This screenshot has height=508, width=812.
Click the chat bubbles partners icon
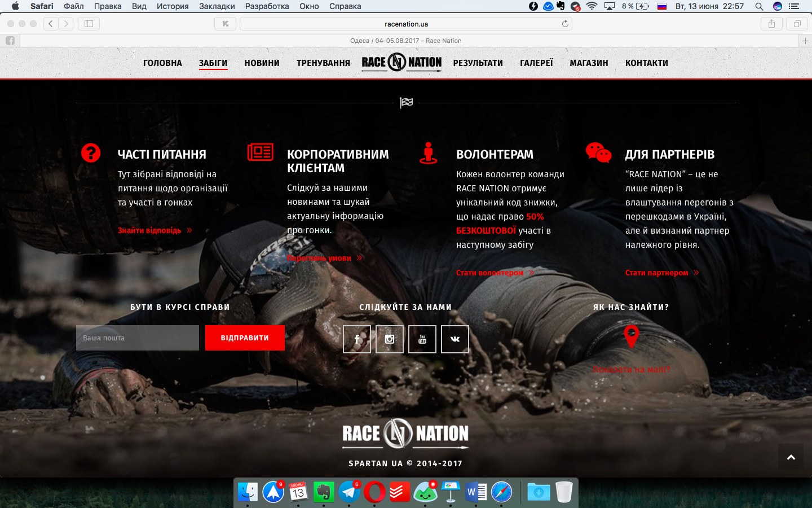598,152
